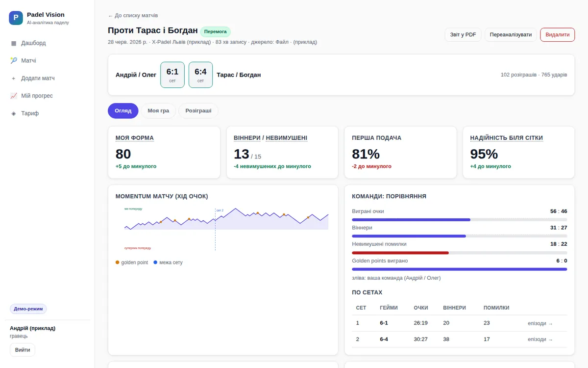Image resolution: width=588 pixels, height=368 pixels.
Task: Click the 6:4 set score box
Action: tap(200, 75)
